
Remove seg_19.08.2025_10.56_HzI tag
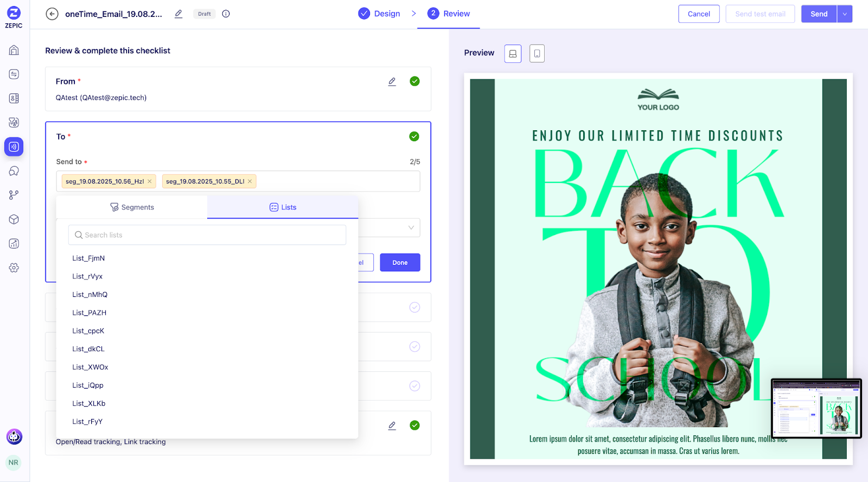150,181
